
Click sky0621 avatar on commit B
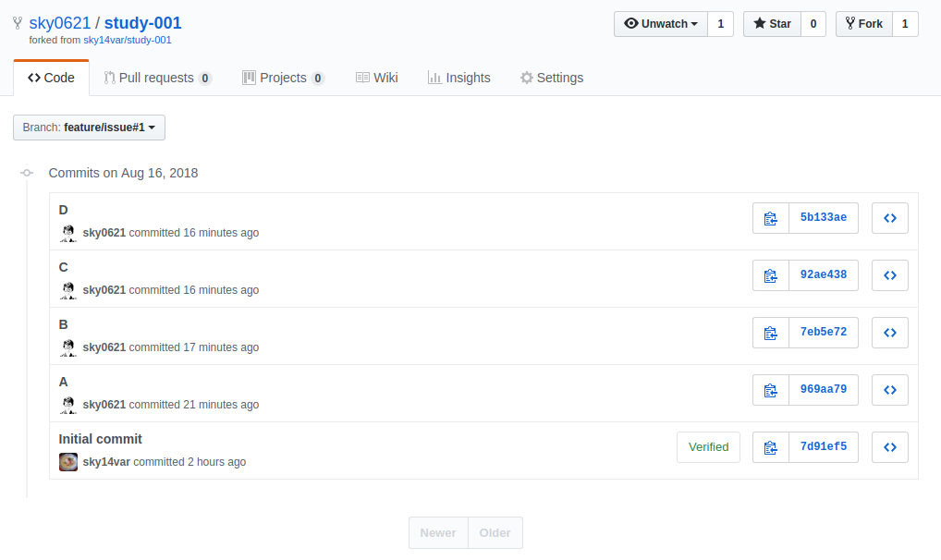coord(68,347)
